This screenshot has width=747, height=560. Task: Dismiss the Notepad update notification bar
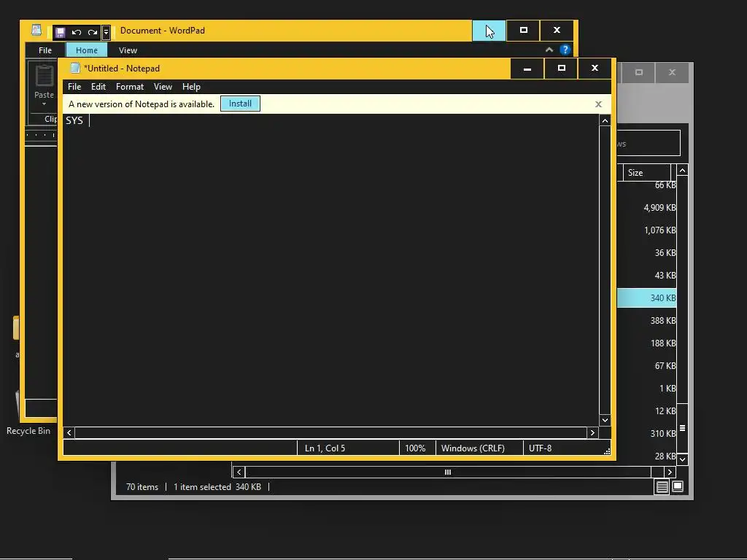click(598, 104)
